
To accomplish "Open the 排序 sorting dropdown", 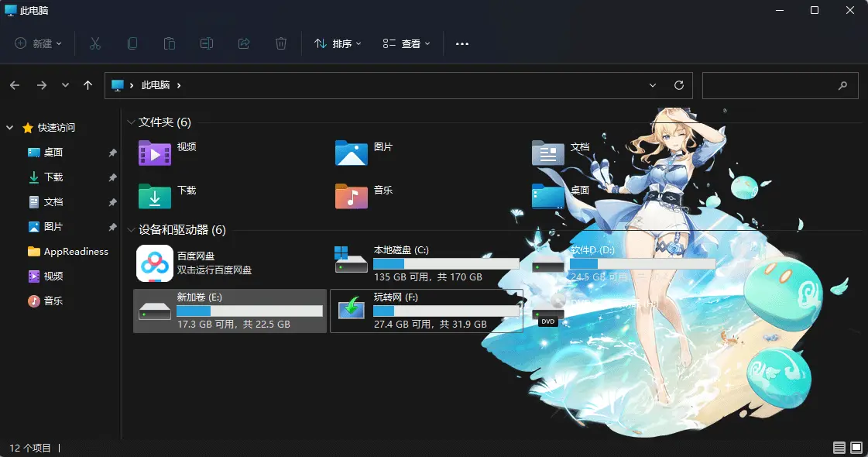I will point(336,43).
